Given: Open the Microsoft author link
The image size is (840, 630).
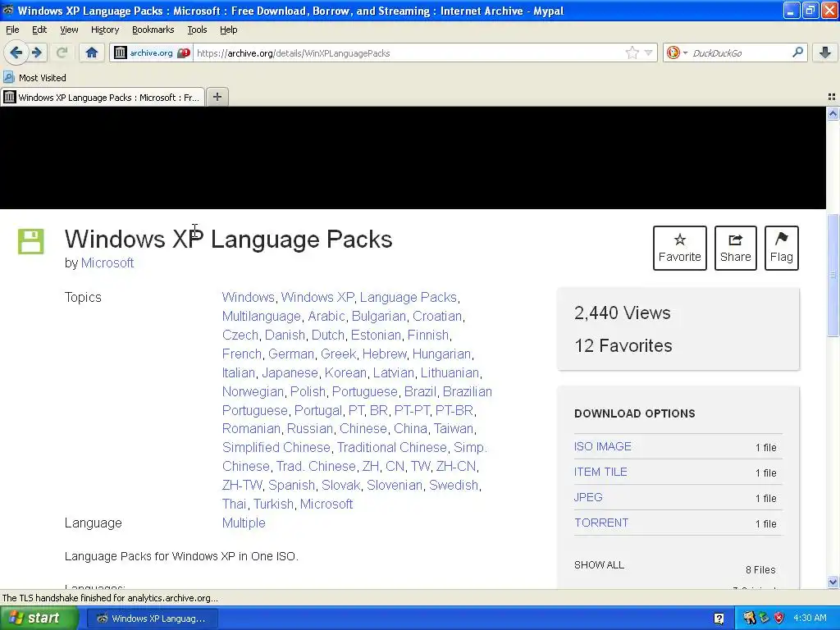Looking at the screenshot, I should pyautogui.click(x=107, y=263).
